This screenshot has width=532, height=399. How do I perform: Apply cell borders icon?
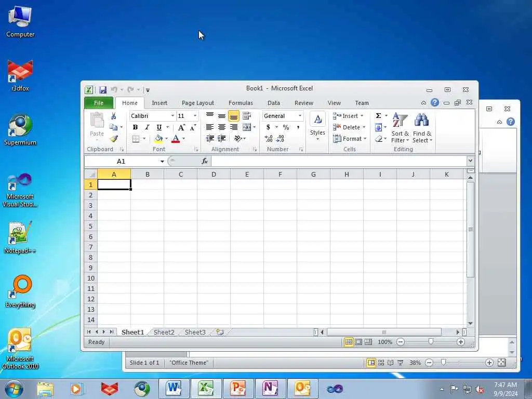[136, 138]
